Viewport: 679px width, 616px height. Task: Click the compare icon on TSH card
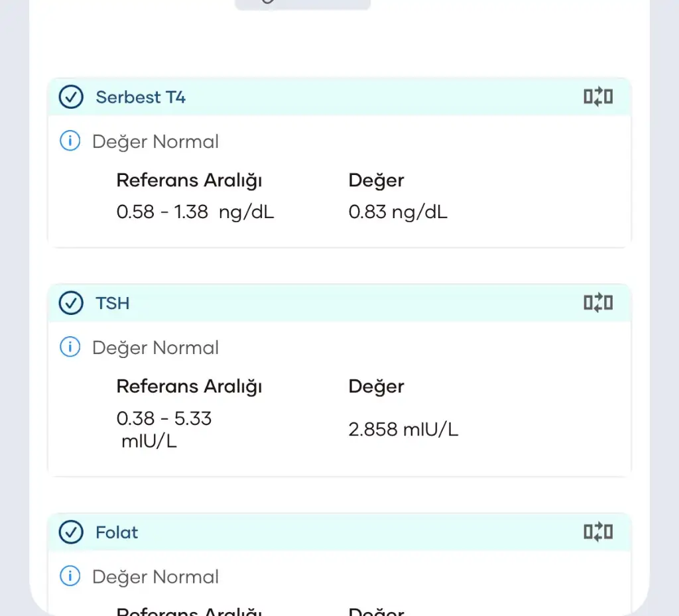click(597, 304)
